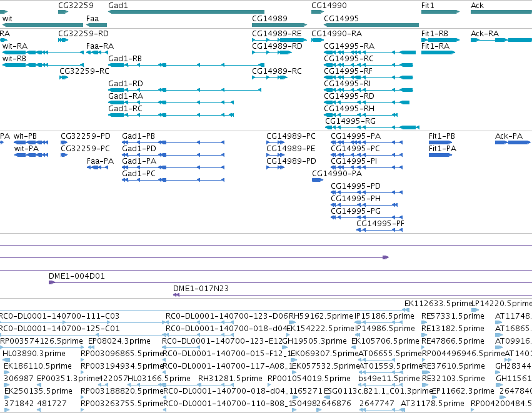Select EST EP08024.3prime
Viewport: 532px width, 413px height.
pos(119,341)
